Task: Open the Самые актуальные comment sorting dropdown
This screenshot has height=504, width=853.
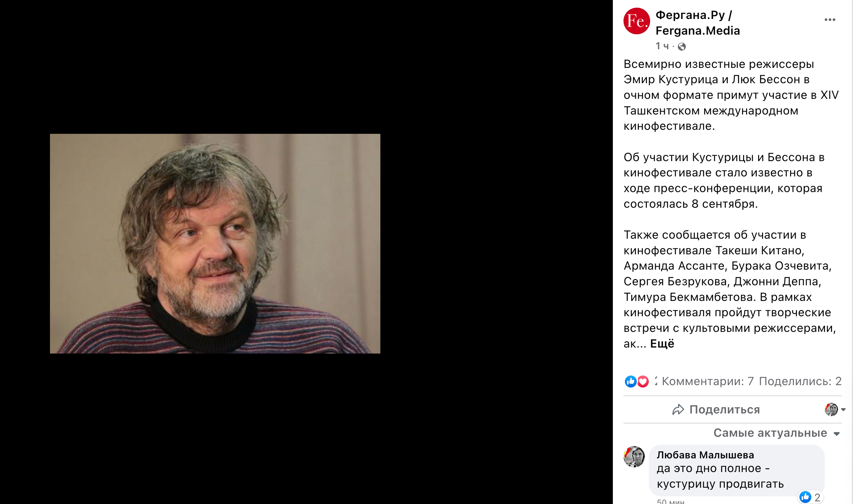Action: point(777,433)
